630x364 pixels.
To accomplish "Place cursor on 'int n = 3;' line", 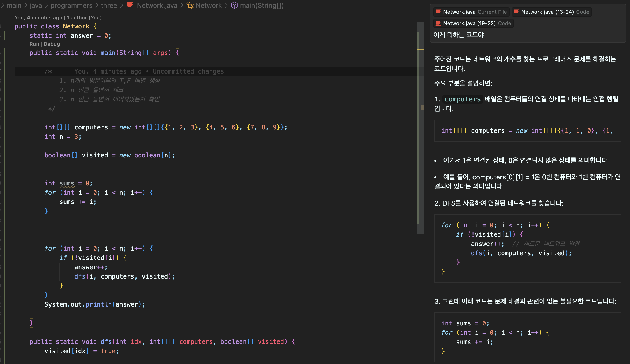I will click(63, 137).
